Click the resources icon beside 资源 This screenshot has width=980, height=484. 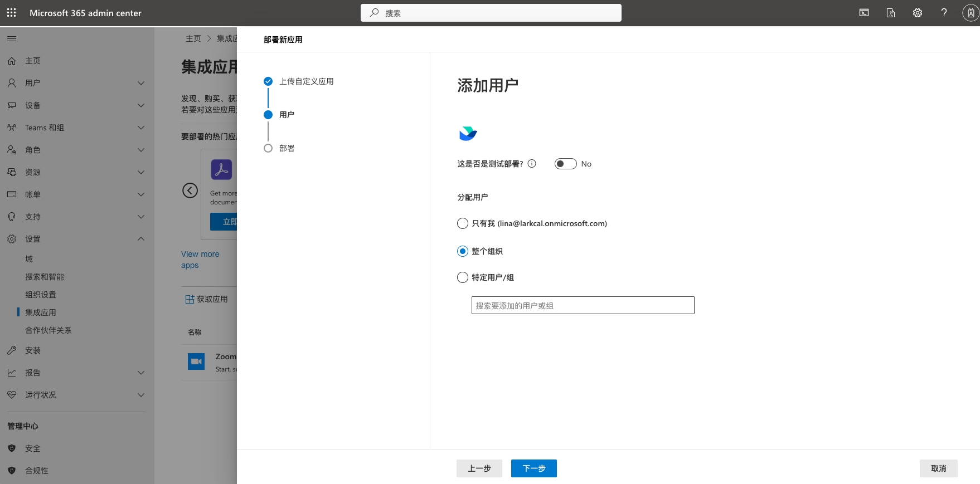coord(12,172)
